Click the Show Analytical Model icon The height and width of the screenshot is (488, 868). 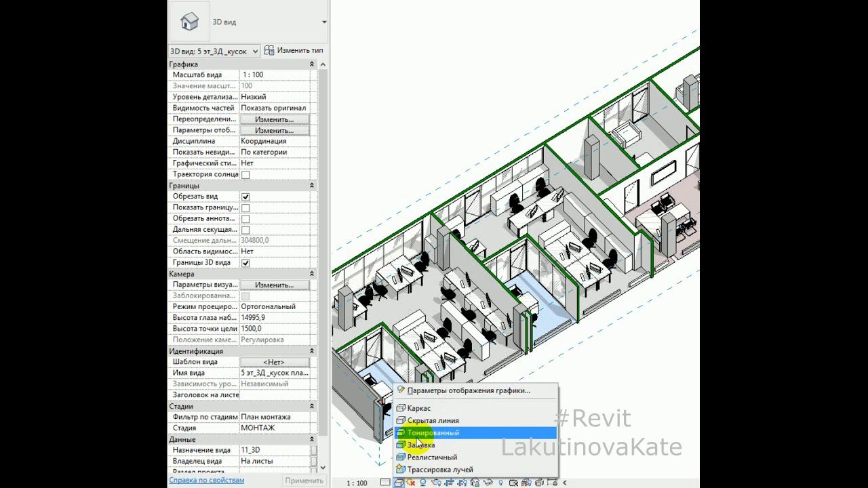526,483
